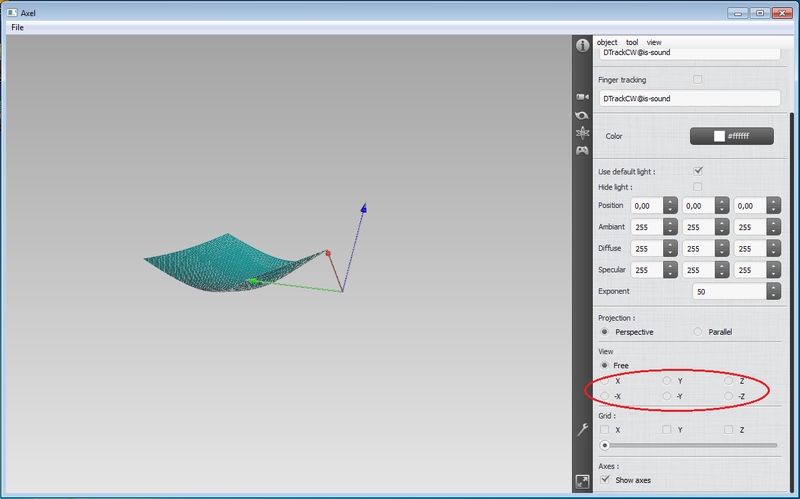
Task: Switch to the tool tab
Action: tap(632, 42)
